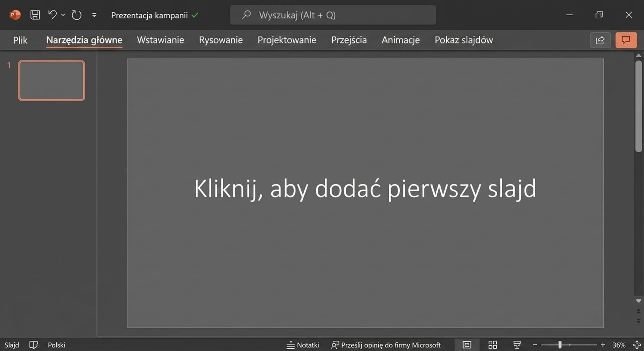Click the scroll down arrow of vertical scrollbar
The image size is (644, 351).
(x=639, y=301)
